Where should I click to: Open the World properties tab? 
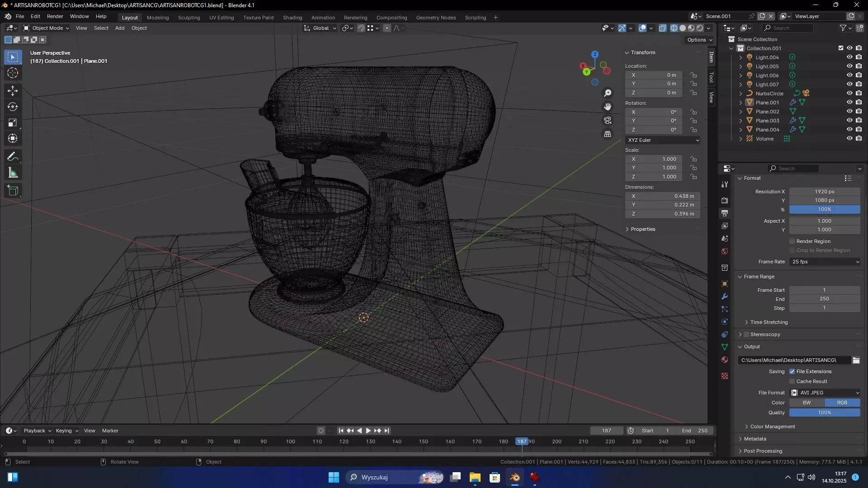[x=725, y=251]
